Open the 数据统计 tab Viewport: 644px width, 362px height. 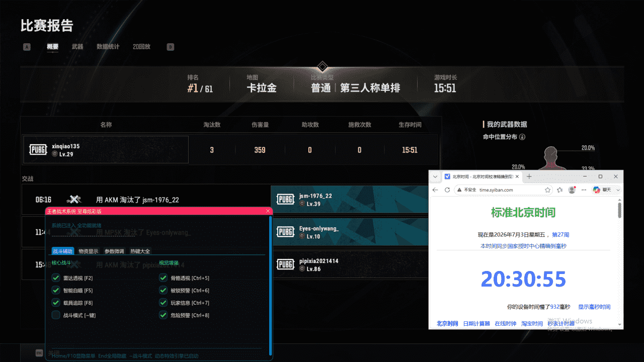click(x=108, y=47)
